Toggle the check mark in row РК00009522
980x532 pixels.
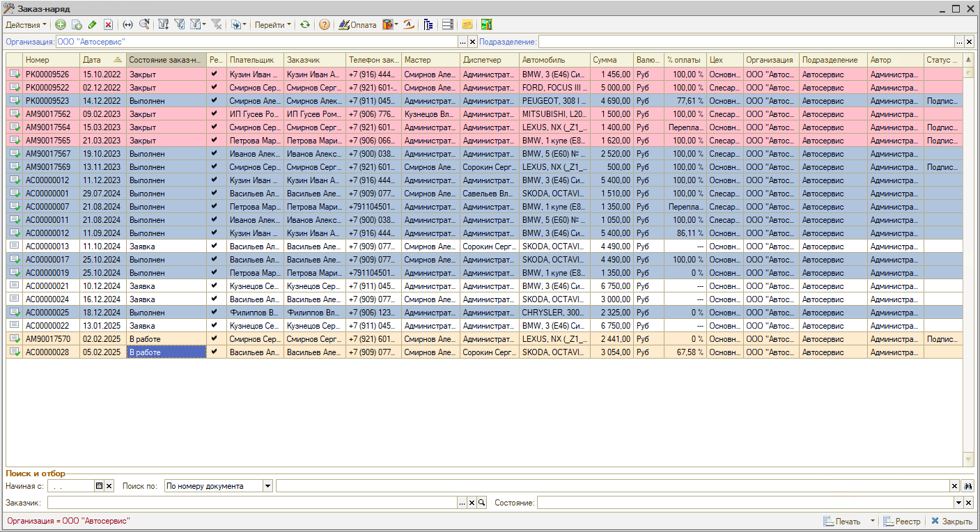coord(215,87)
